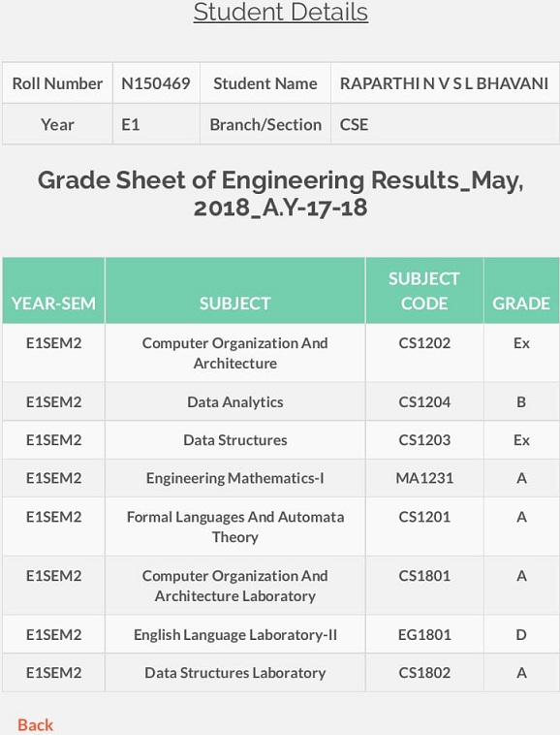This screenshot has width=560, height=735.
Task: Click subject code MA1231
Action: (424, 478)
